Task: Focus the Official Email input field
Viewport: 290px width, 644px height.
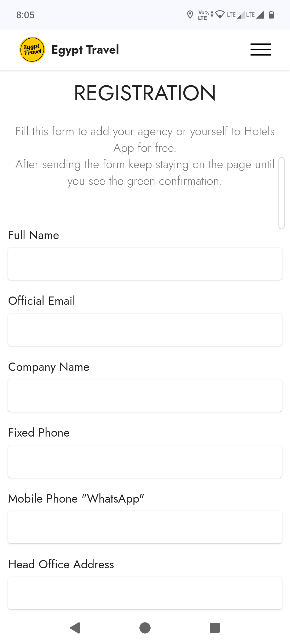Action: 145,330
